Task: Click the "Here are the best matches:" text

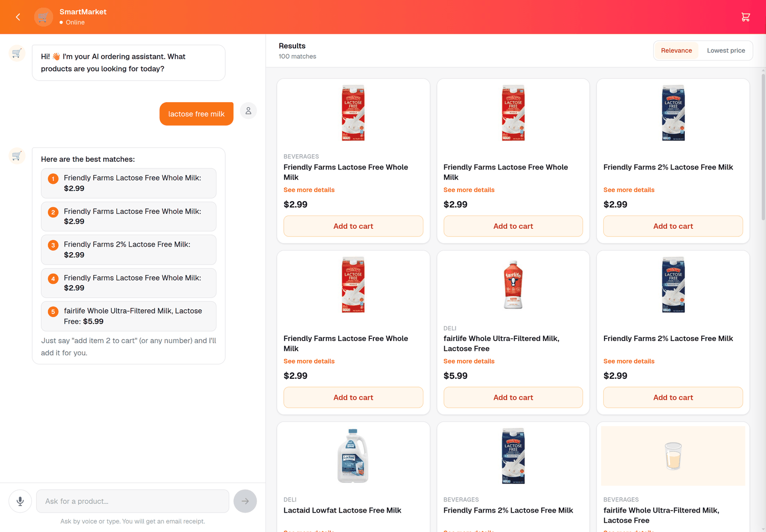Action: (x=88, y=159)
